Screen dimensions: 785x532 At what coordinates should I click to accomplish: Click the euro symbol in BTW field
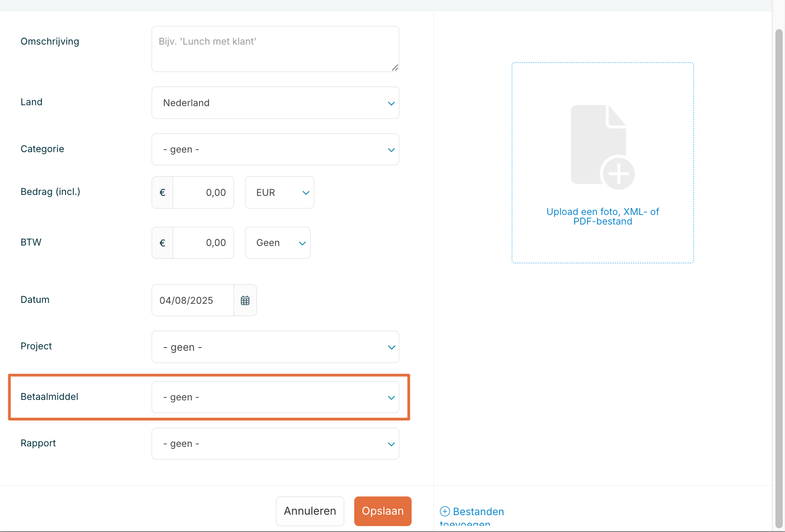[162, 243]
